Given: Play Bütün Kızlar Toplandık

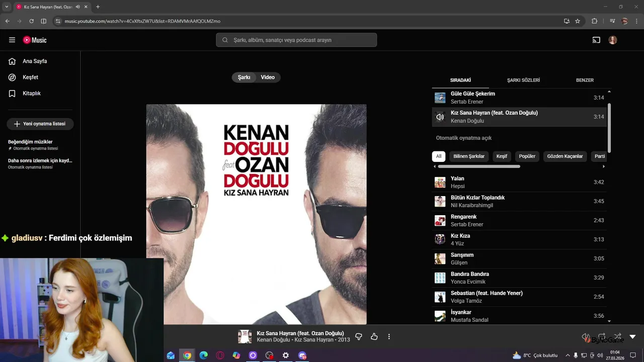Looking at the screenshot, I should (x=519, y=201).
